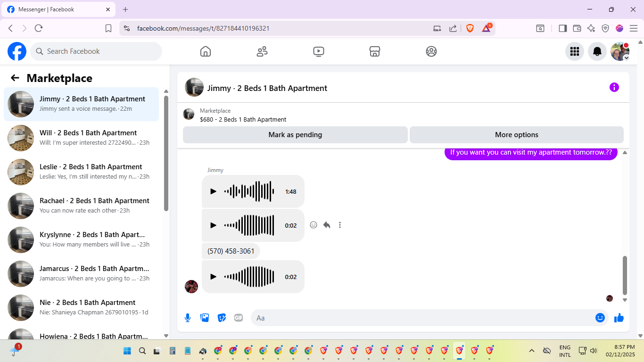644x362 pixels.
Task: Open Windows Start menu
Action: (x=127, y=351)
